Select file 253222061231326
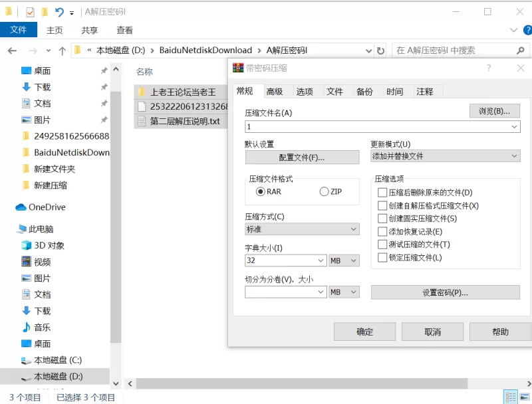 189,107
